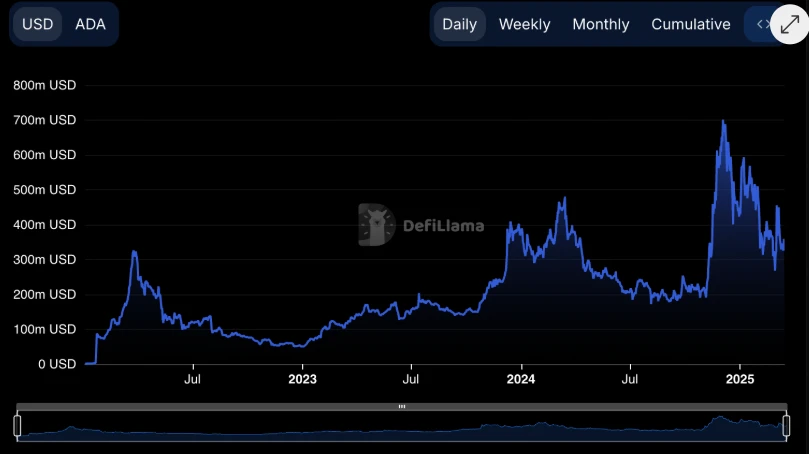Screen dimensions: 809x454
Task: Click the 800m USD axis label
Action: pos(44,86)
